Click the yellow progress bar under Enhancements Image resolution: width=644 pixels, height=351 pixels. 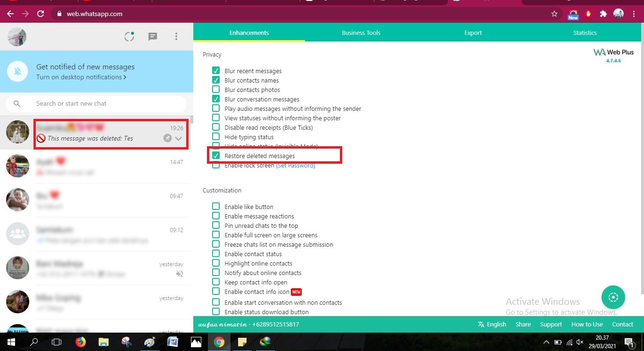point(249,42)
